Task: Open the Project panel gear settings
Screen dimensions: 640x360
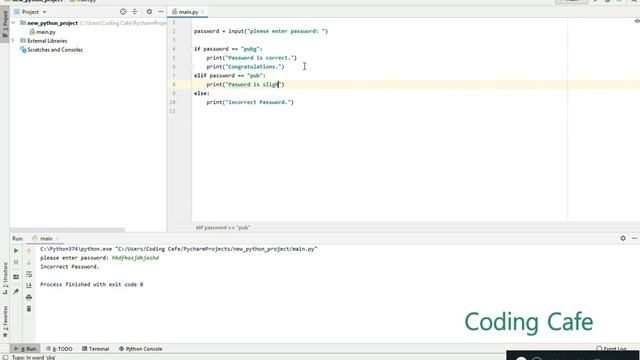Action: click(x=149, y=12)
